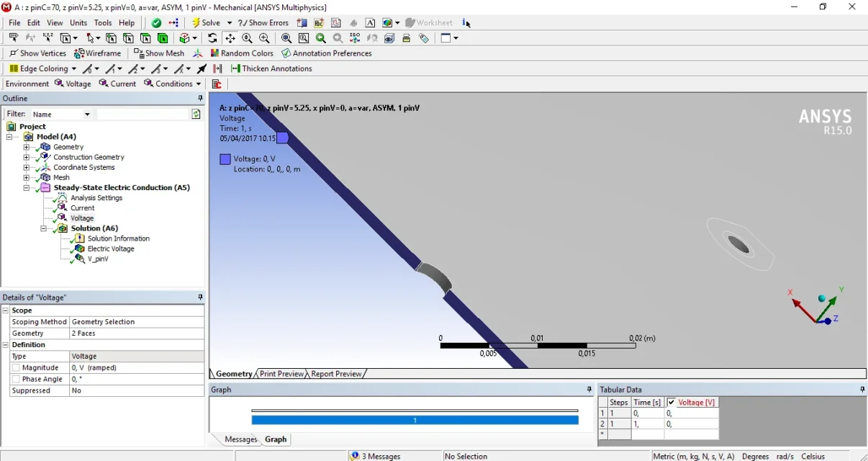Click the outline filter refresh icon

coord(196,115)
